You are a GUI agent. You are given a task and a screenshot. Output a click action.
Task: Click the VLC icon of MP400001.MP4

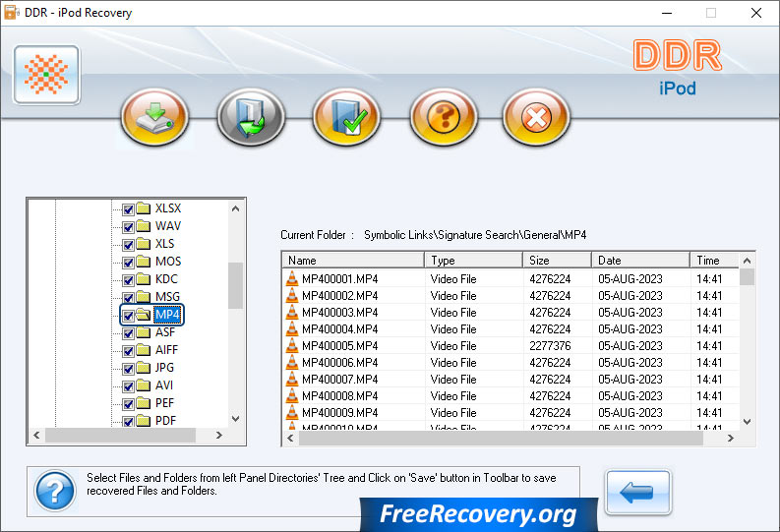pyautogui.click(x=292, y=278)
